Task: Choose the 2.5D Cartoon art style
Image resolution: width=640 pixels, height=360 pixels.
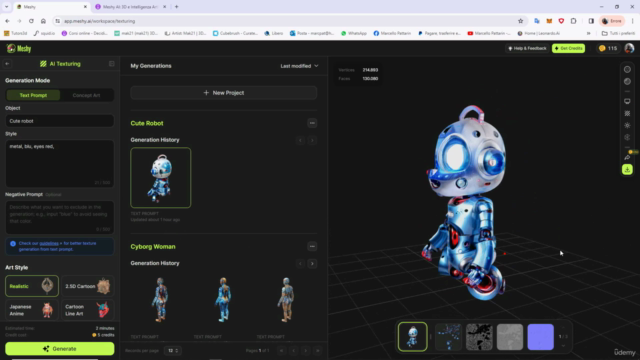Action: [87, 286]
